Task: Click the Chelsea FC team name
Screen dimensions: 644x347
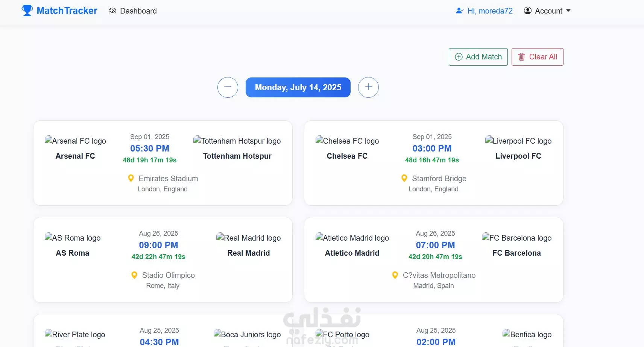Action: click(347, 156)
